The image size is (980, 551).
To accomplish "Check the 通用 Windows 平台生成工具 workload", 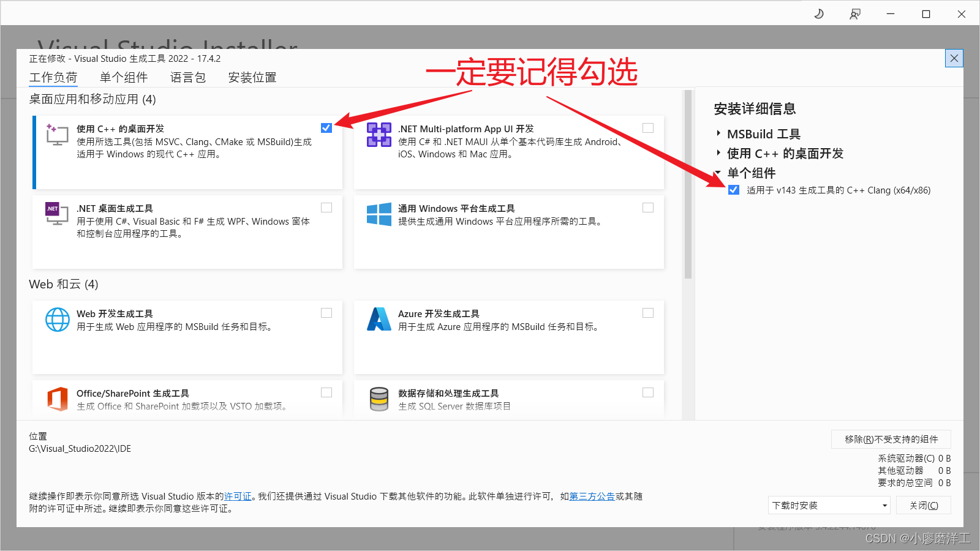I will click(x=648, y=208).
